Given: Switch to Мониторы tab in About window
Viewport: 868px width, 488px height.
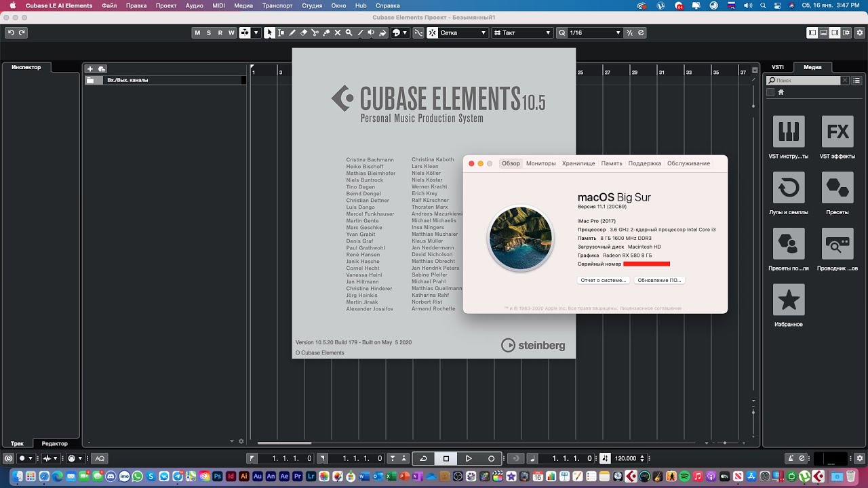Looking at the screenshot, I should (x=540, y=163).
